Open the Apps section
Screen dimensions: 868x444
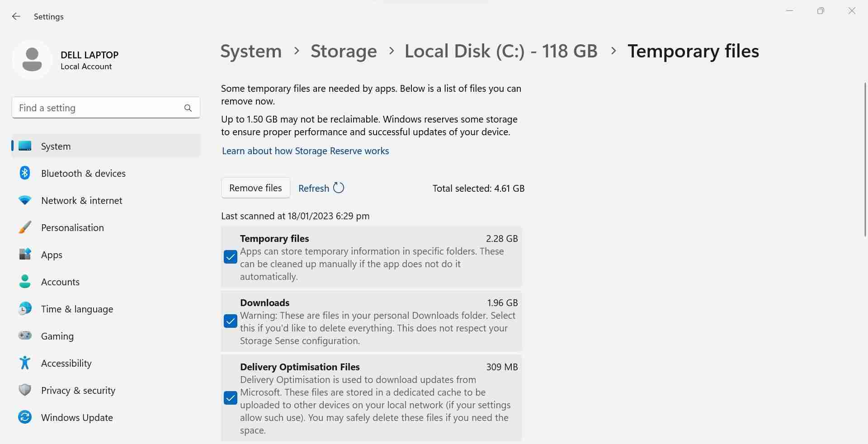[x=52, y=255]
